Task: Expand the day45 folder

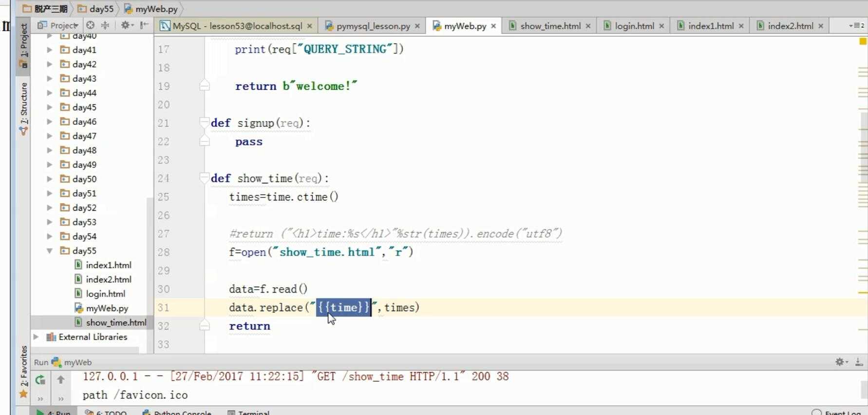Action: [49, 107]
